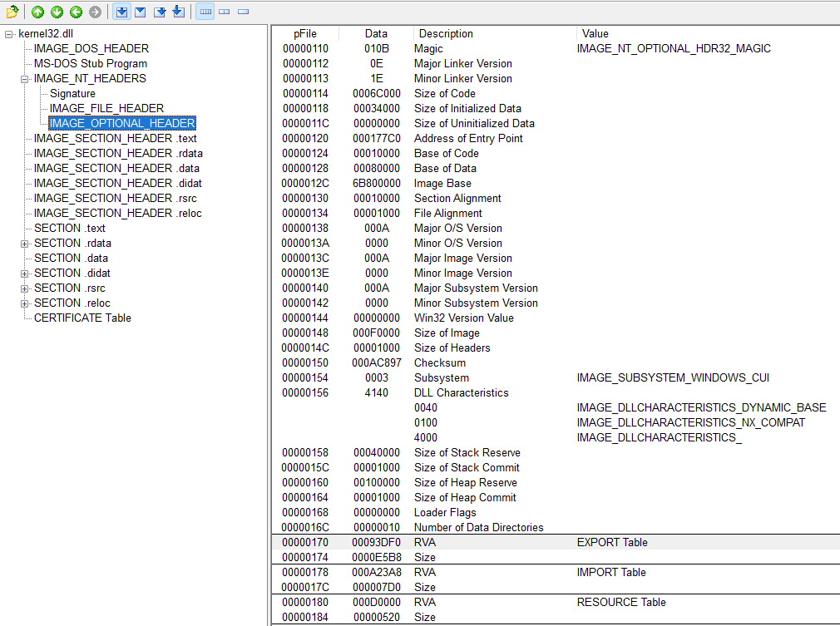Click the Address of Entry Point row
This screenshot has height=626, width=840.
tap(556, 139)
